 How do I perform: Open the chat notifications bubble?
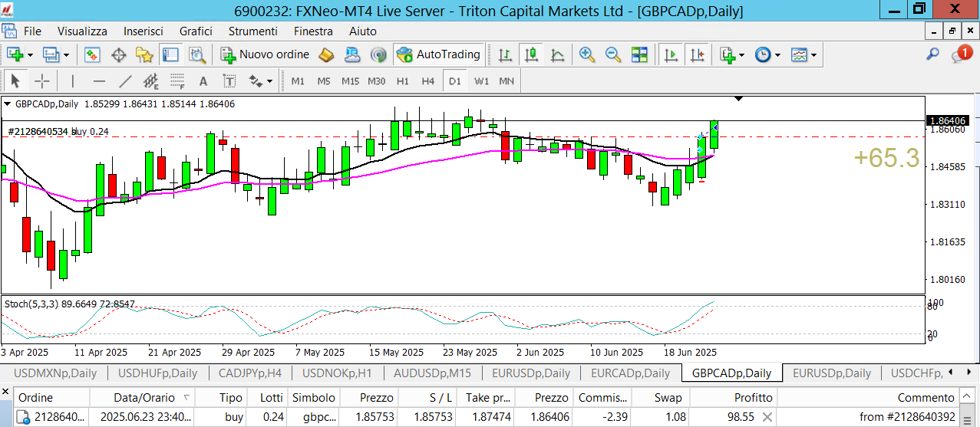click(961, 54)
